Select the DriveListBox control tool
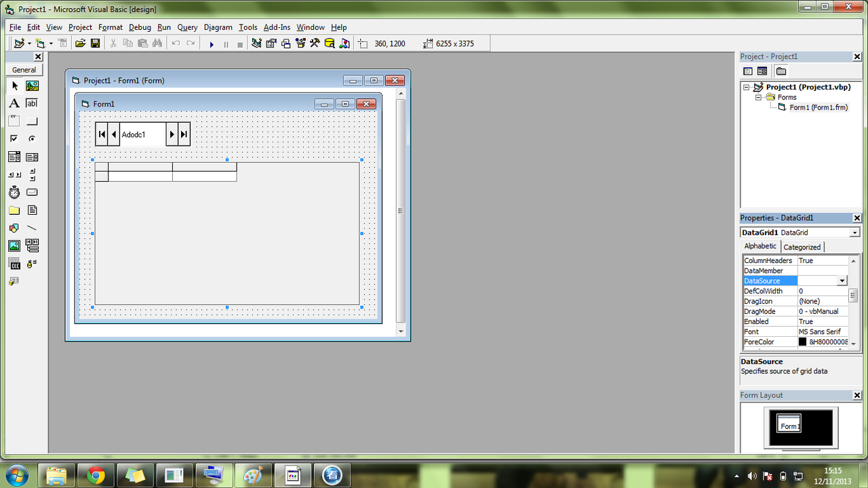868x488 pixels. (32, 192)
